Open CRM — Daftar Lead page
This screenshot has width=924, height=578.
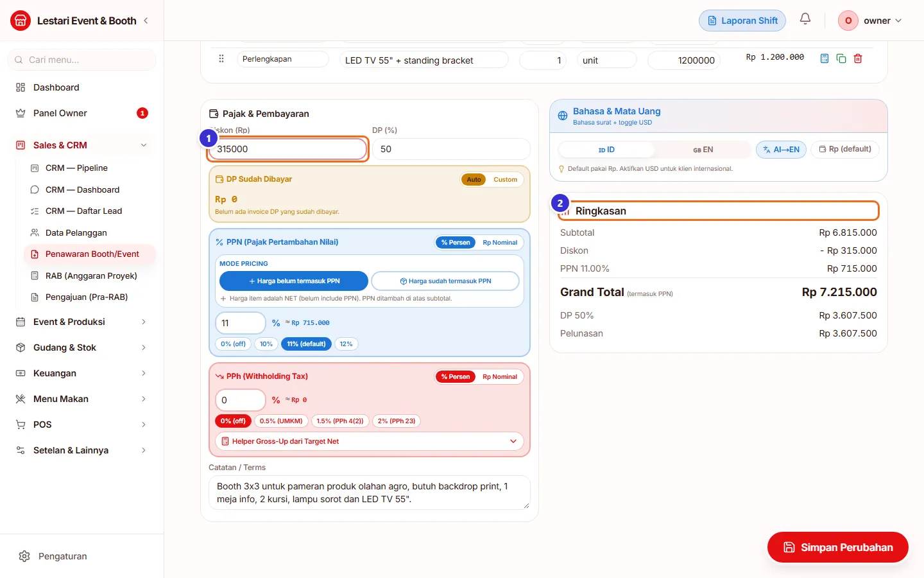point(90,211)
